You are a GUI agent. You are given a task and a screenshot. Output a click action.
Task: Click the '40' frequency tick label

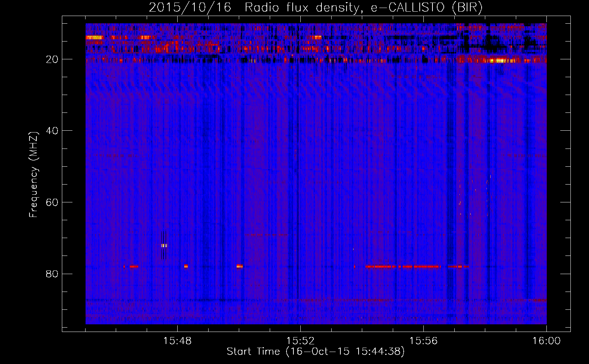point(52,131)
